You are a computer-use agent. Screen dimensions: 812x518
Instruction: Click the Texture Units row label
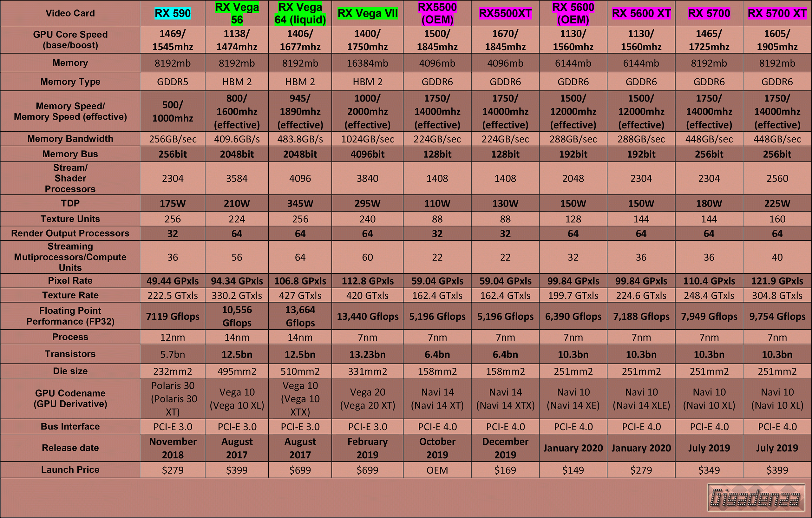70,219
